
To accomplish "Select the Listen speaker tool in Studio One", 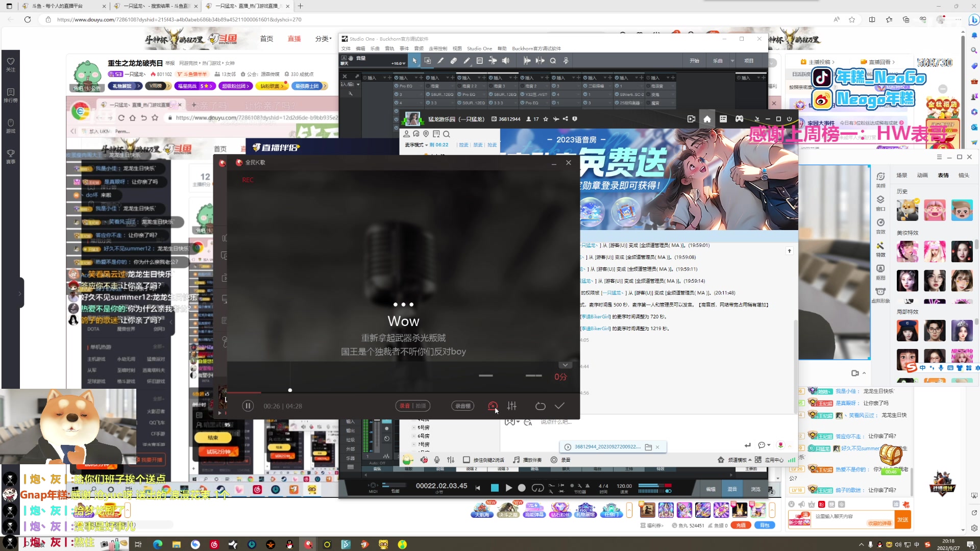I will tap(506, 61).
